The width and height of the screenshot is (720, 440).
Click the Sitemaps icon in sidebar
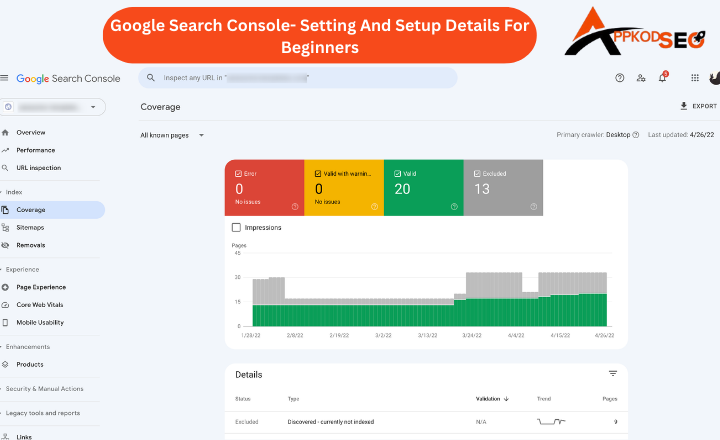5,227
